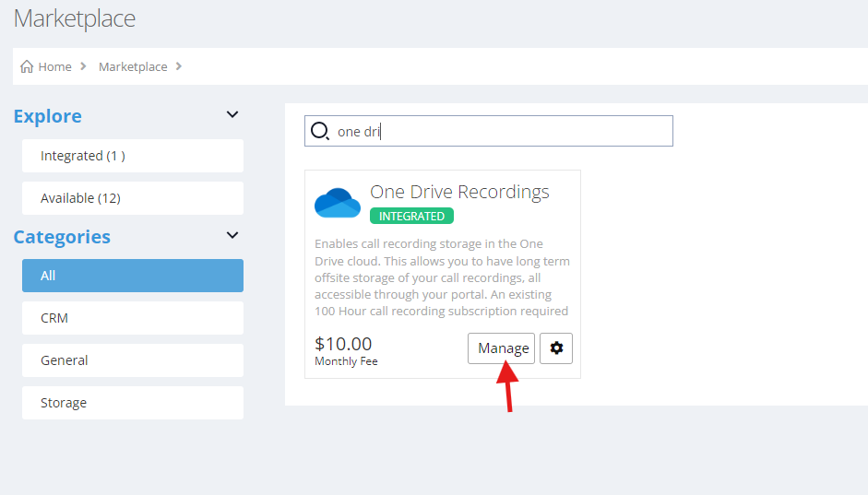This screenshot has width=868, height=495.
Task: Go to Home breadcrumb link
Action: [54, 66]
